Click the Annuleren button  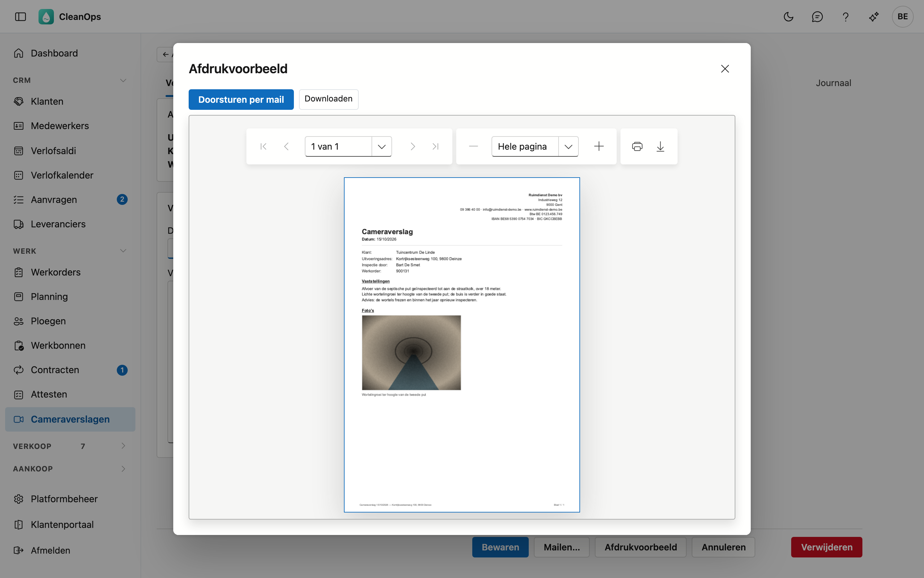723,547
